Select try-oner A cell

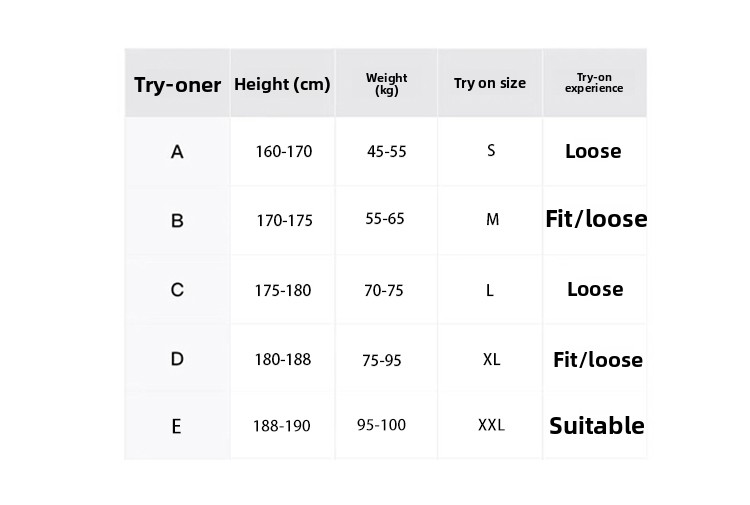click(x=177, y=152)
